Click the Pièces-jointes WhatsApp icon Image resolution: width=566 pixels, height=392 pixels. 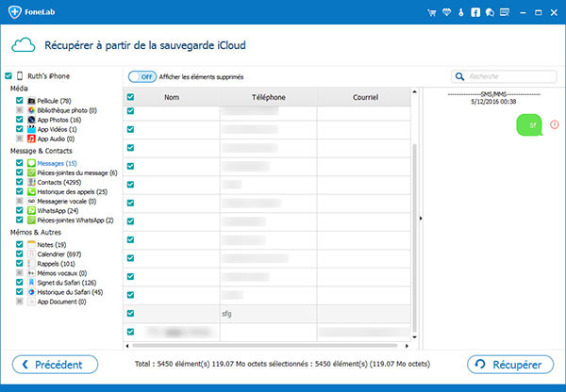[31, 220]
